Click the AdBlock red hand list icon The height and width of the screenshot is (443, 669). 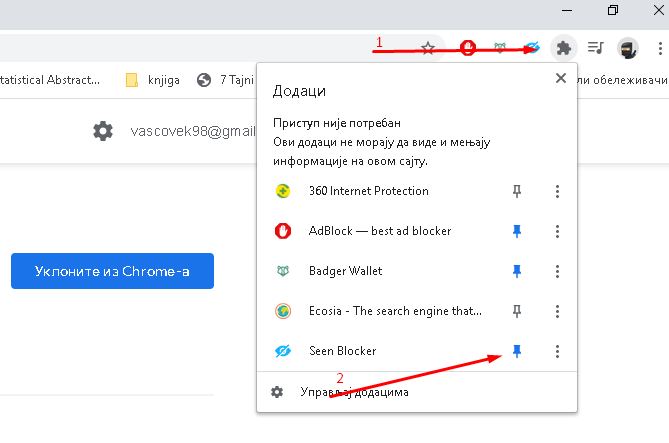pyautogui.click(x=283, y=231)
